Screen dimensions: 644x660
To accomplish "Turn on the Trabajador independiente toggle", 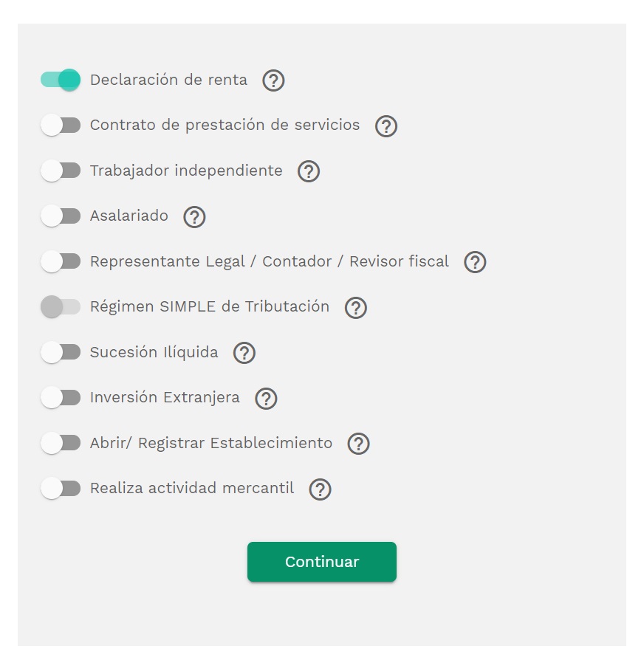I will click(x=61, y=171).
